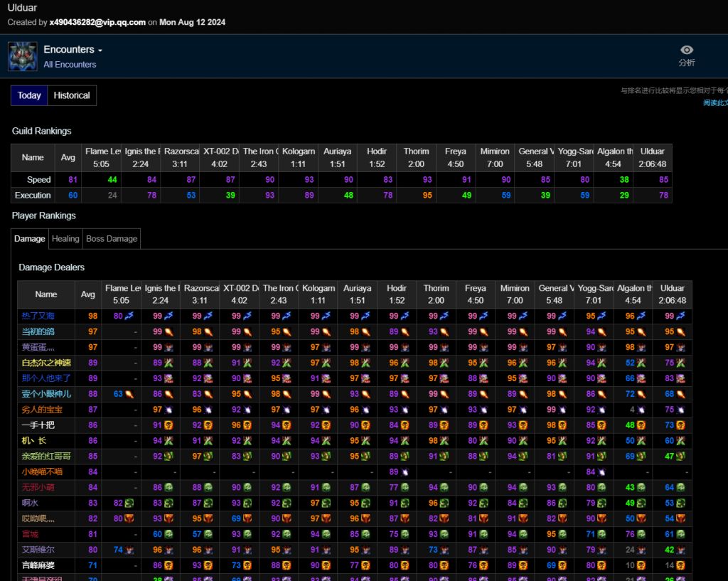Click spec icon in 啊水's Flame Leviathan cell
728x581 pixels.
(129, 503)
